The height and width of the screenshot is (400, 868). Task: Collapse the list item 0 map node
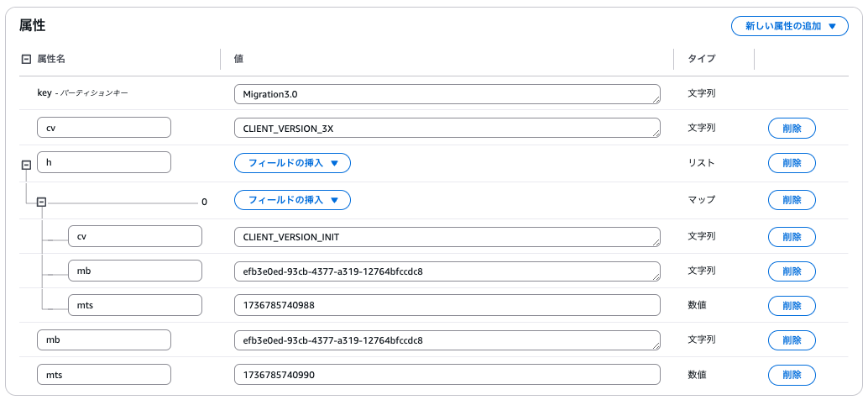pyautogui.click(x=41, y=203)
